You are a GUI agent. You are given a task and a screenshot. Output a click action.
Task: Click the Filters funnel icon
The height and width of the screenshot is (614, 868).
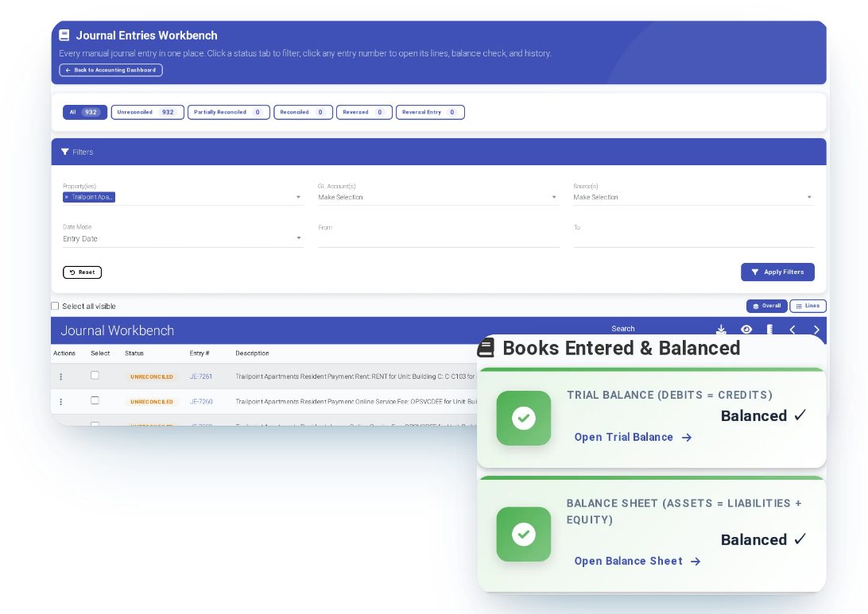click(64, 152)
